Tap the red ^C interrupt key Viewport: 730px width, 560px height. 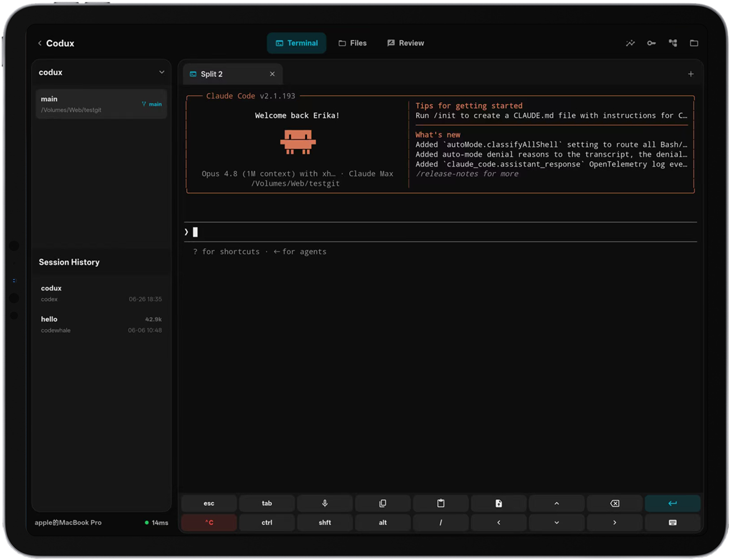pos(209,523)
